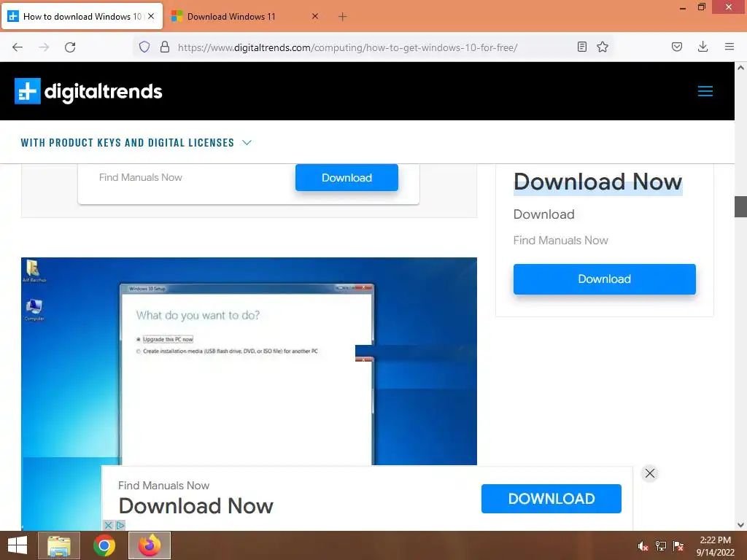Click the padlock site info icon
This screenshot has width=747, height=560.
pos(165,47)
